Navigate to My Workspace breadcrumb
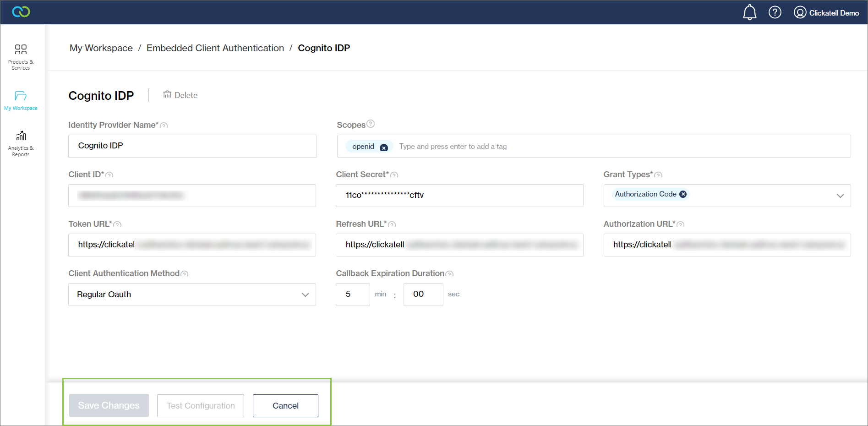 (101, 48)
